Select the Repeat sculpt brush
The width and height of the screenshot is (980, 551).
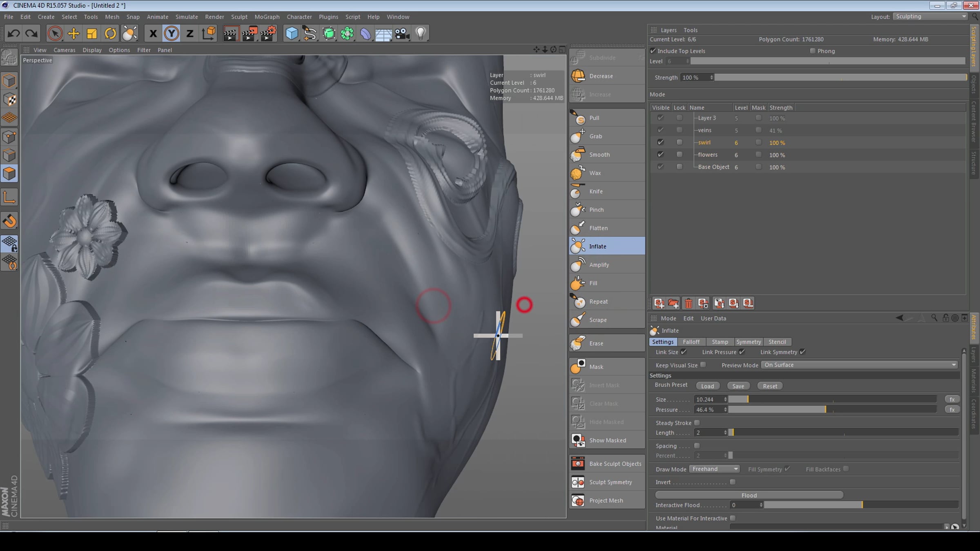607,302
